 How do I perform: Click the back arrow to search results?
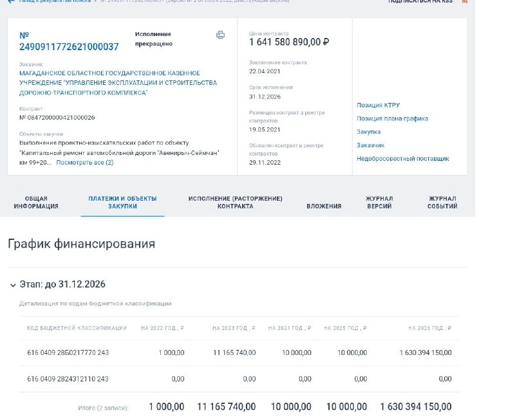11,1
